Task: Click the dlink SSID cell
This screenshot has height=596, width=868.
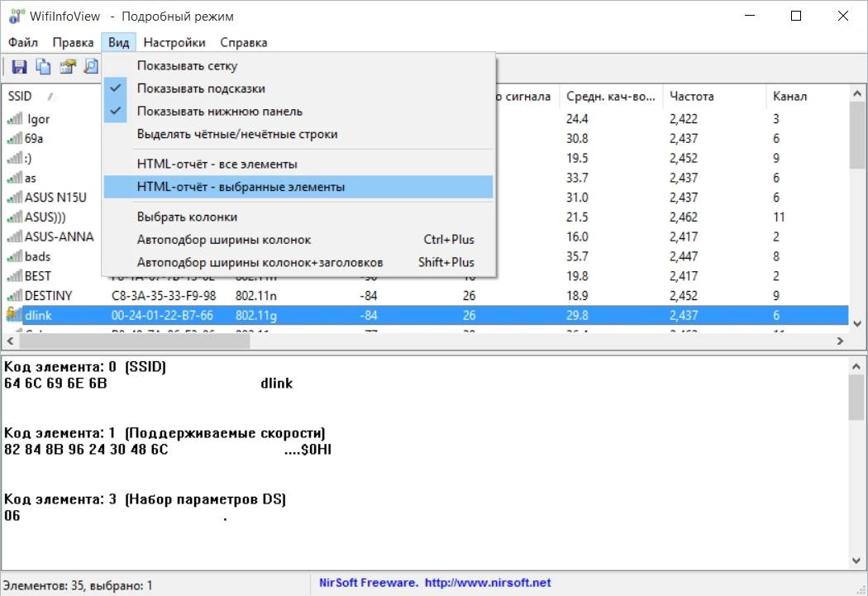Action: pos(38,316)
